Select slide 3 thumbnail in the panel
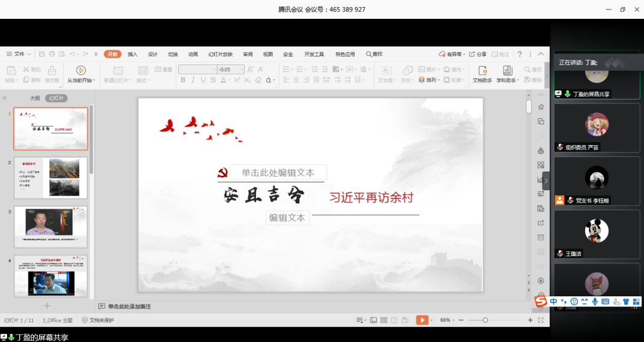The height and width of the screenshot is (342, 644). click(x=50, y=224)
